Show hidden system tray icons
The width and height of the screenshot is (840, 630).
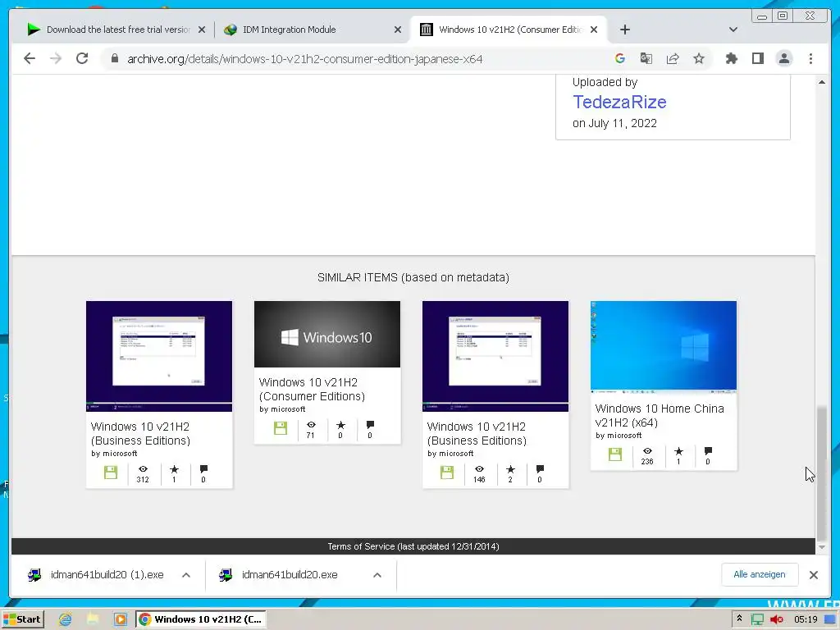pos(739,619)
